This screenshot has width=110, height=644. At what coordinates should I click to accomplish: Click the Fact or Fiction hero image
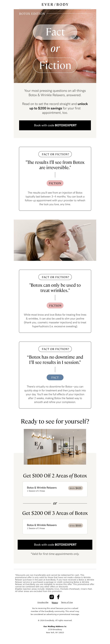55,46
